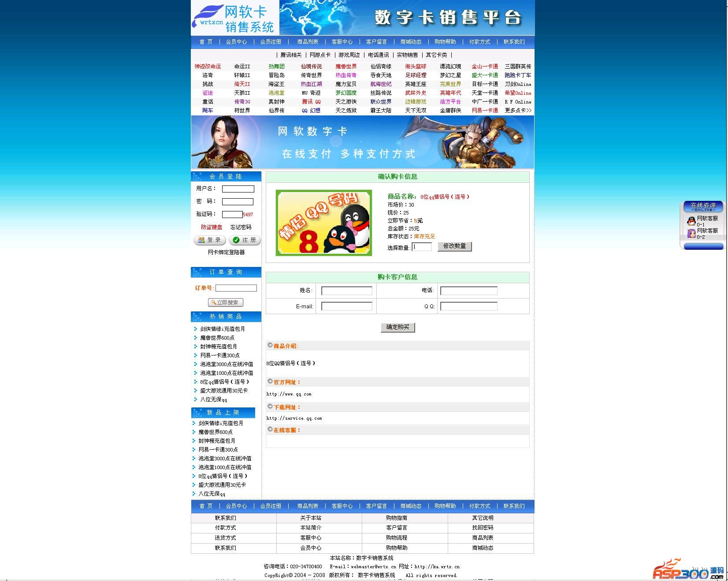Viewport: 728px width, 581px height.
Task: Click the purple-haired avatar for 网软客服 0-2
Action: 691,233
